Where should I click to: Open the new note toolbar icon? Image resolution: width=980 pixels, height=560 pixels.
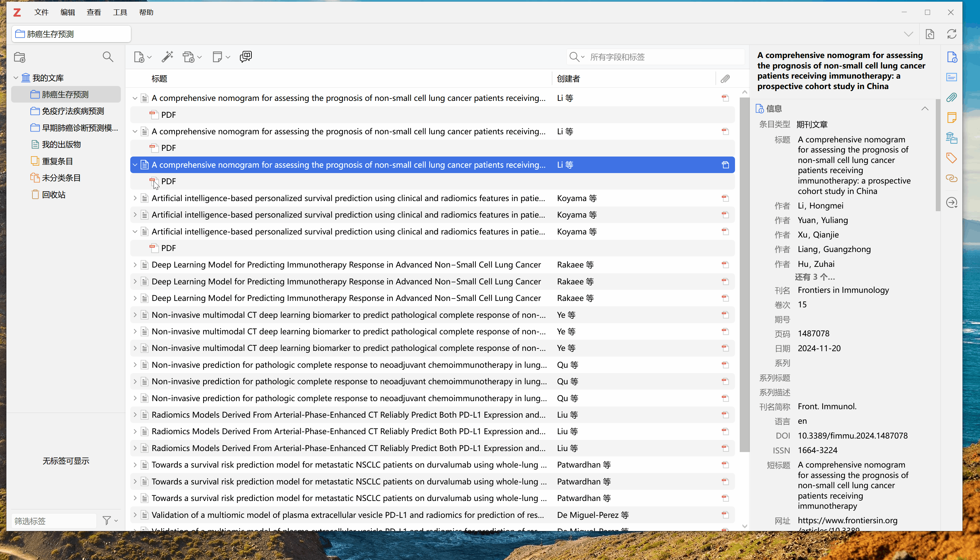217,57
